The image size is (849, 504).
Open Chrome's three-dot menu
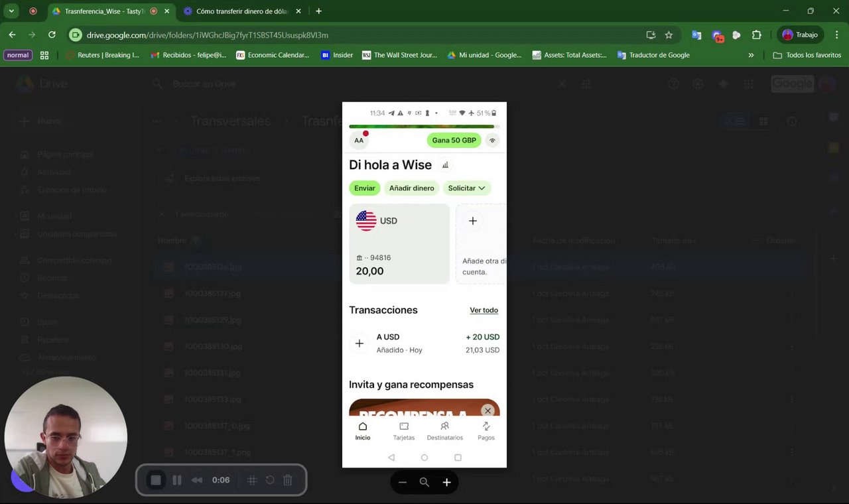836,34
